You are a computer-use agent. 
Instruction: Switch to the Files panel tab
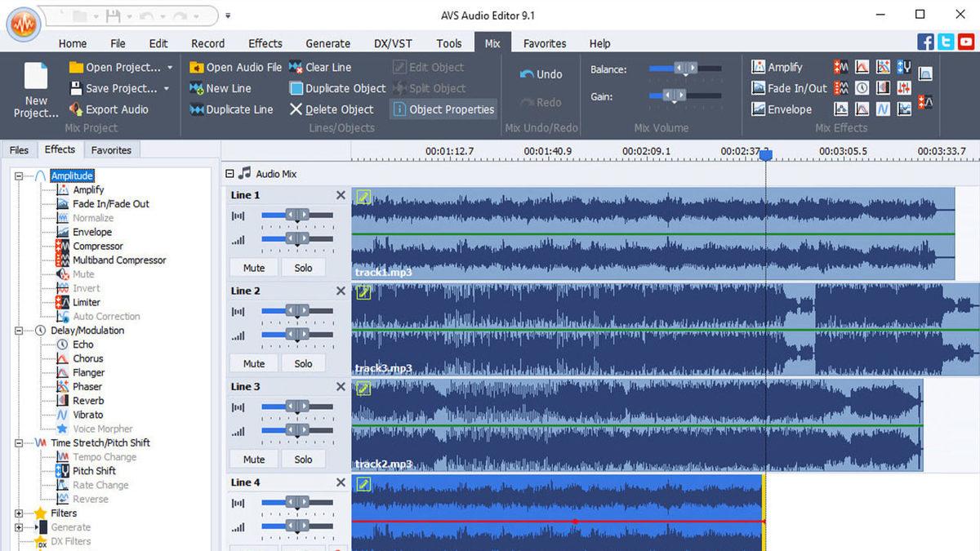(19, 149)
